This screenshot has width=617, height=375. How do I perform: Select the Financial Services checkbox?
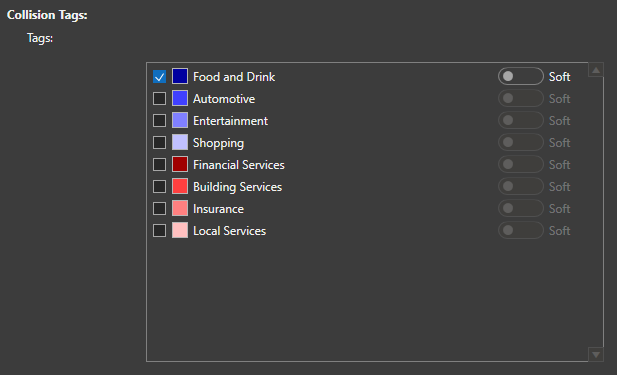(x=159, y=164)
